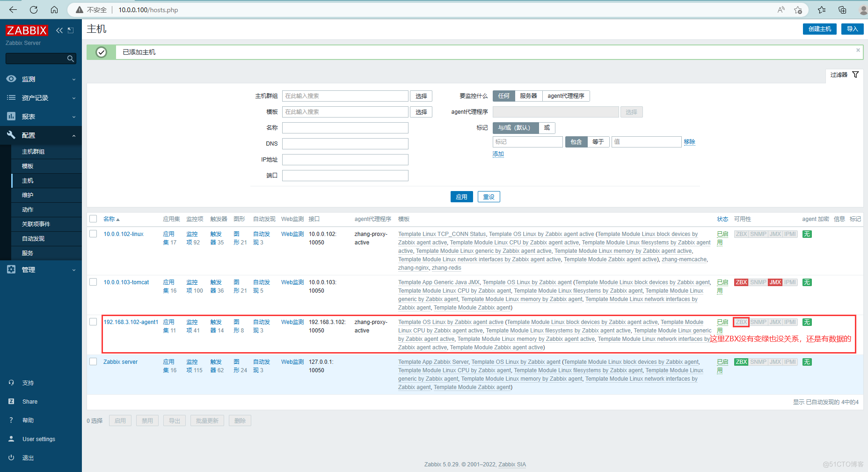Click ZBX availability badge for 10.0.0.103-tomcat
868x472 pixels.
[x=741, y=282]
